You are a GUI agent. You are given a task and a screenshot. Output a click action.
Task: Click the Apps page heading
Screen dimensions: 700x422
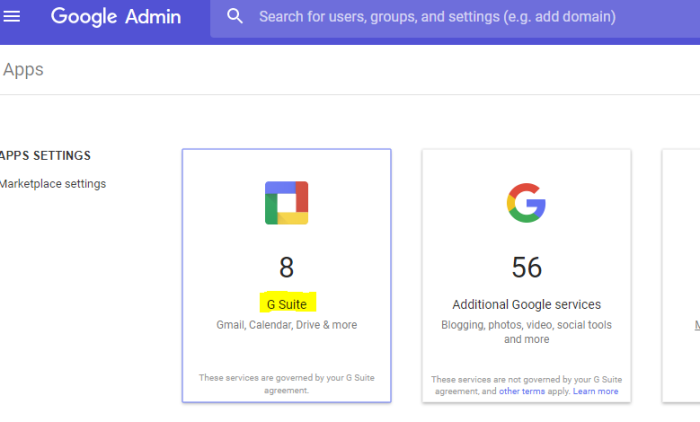tap(23, 70)
